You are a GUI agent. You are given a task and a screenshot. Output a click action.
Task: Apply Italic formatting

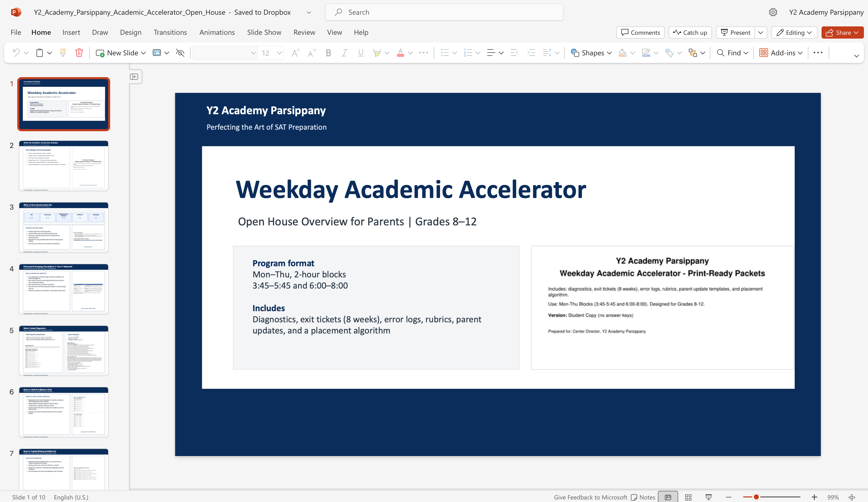coord(344,52)
